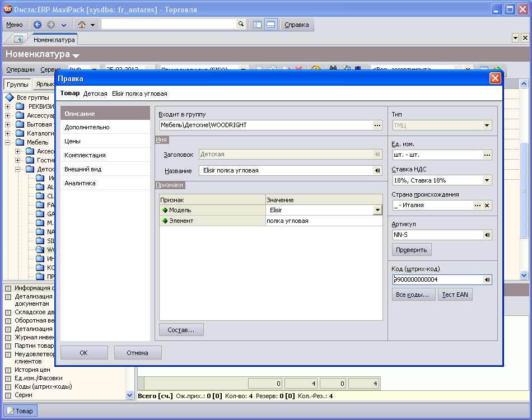The image size is (532, 420).
Task: Click the blue Back navigation arrow
Action: coord(38,25)
